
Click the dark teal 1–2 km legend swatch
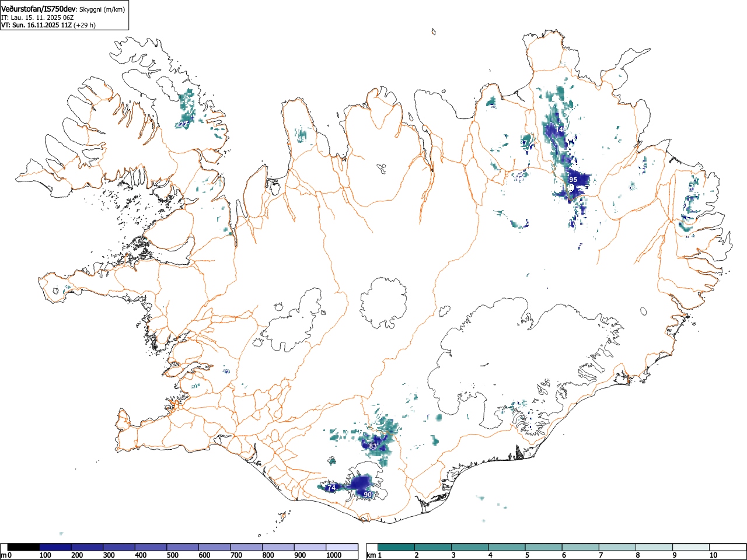coord(396,547)
